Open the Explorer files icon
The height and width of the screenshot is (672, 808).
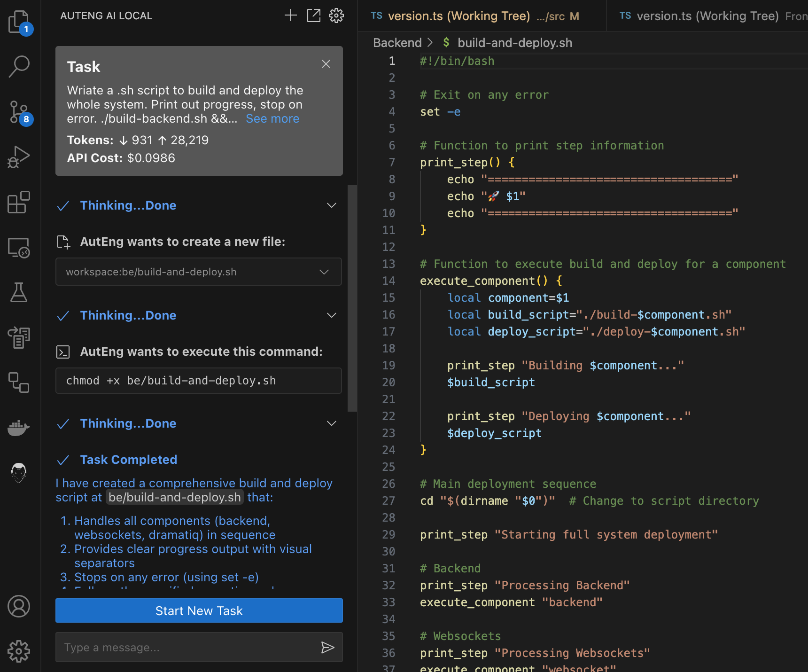coord(19,22)
